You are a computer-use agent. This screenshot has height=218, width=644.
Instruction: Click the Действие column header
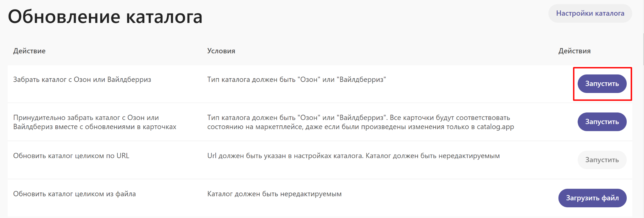pyautogui.click(x=29, y=51)
